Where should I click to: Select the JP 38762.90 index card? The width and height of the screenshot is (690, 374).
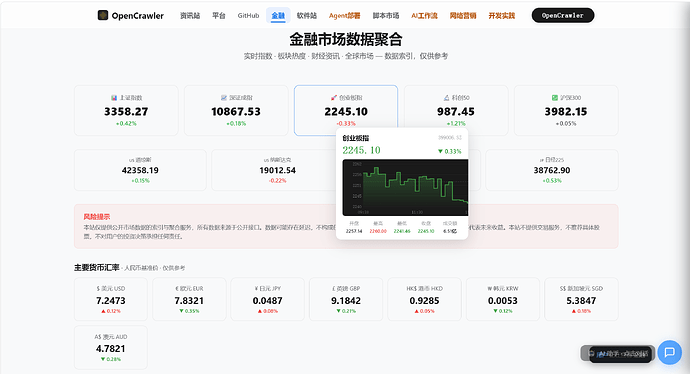click(x=552, y=170)
